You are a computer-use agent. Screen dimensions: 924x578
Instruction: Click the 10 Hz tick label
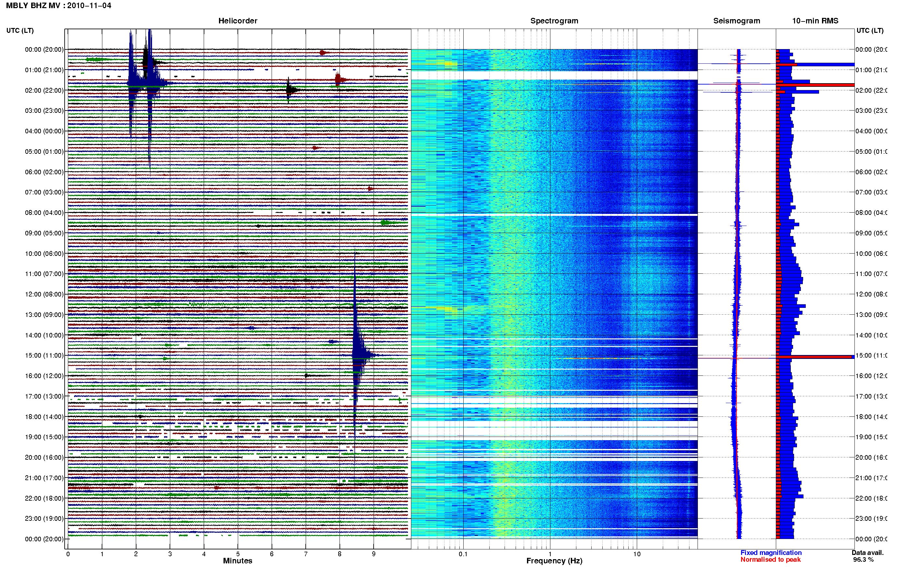636,554
